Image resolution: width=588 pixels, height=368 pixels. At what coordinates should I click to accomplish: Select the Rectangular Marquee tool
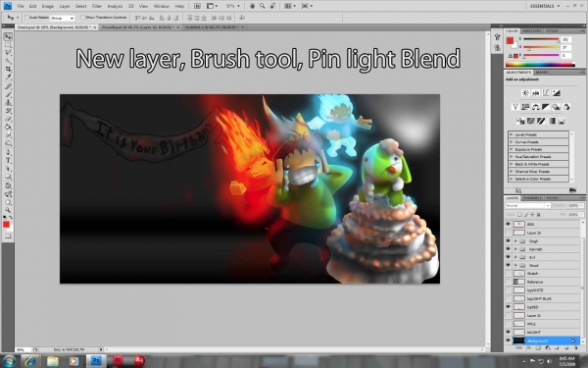(x=8, y=45)
